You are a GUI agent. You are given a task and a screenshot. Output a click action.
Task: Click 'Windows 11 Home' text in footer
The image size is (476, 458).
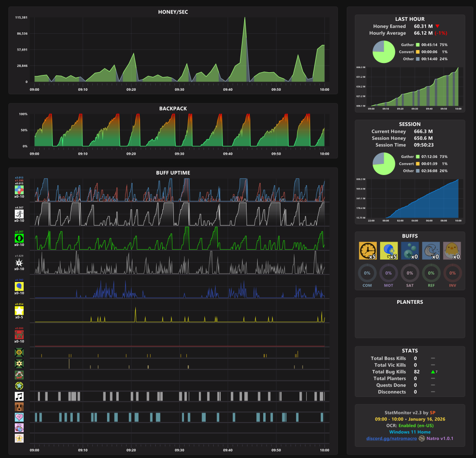coord(410,432)
